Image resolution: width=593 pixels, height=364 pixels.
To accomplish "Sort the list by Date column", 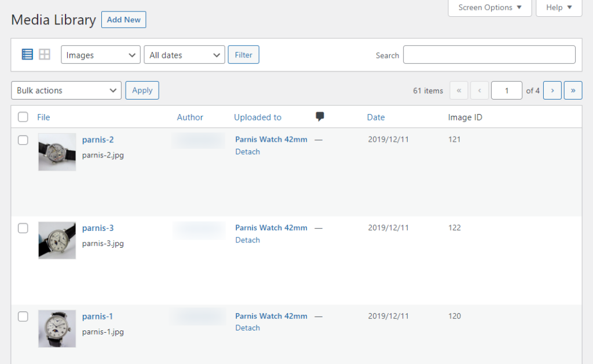I will pyautogui.click(x=376, y=117).
